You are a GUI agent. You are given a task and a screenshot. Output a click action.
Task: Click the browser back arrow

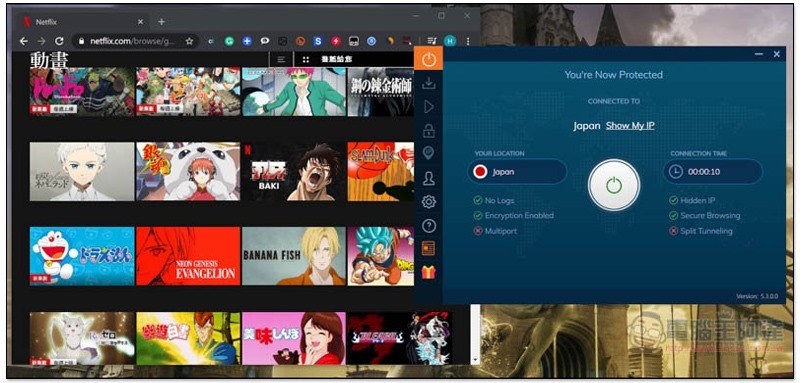[24, 41]
